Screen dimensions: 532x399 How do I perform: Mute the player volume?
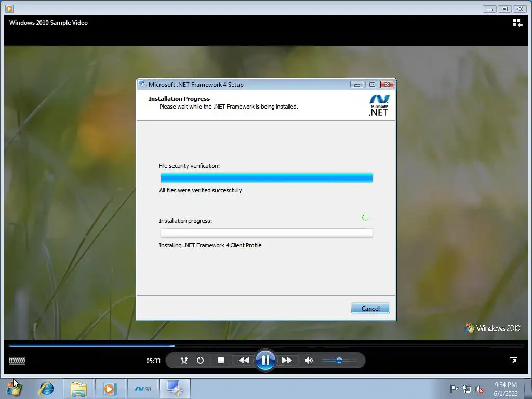coord(309,360)
